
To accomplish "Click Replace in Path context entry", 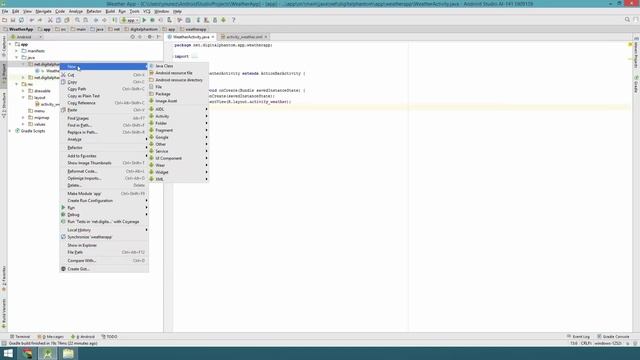I will pos(104,132).
